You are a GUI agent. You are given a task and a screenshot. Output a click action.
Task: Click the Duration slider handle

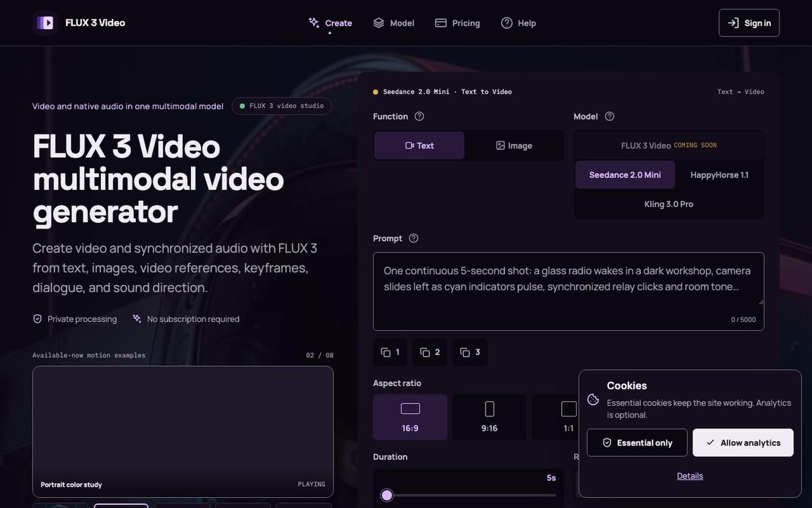387,495
